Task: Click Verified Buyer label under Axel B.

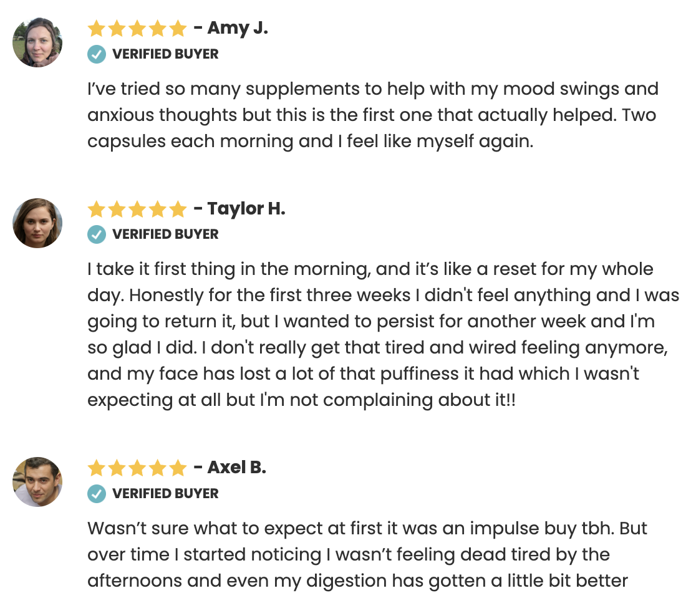Action: click(165, 494)
